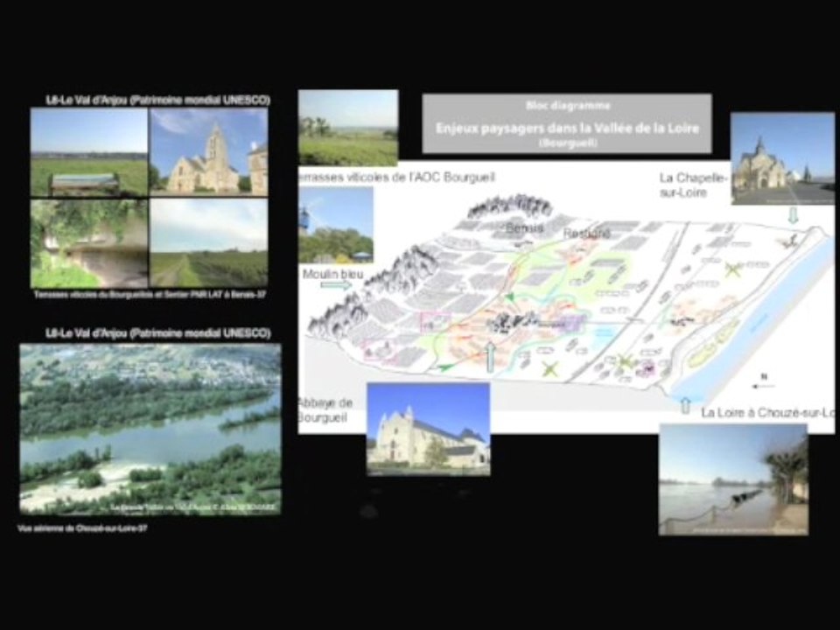The height and width of the screenshot is (630, 840).
Task: Click the gray 'Bloc diagramme Enjeux paysagers' title box
Action: [567, 123]
